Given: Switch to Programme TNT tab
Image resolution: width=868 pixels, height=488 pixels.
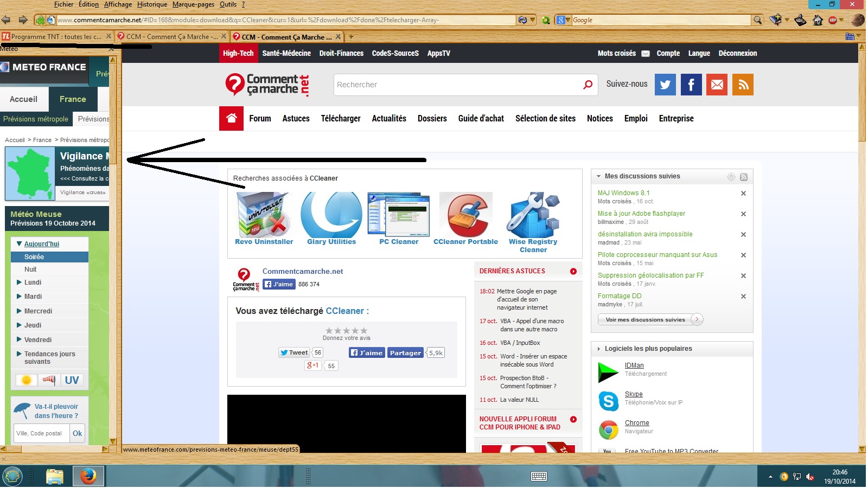Looking at the screenshot, I should (56, 37).
